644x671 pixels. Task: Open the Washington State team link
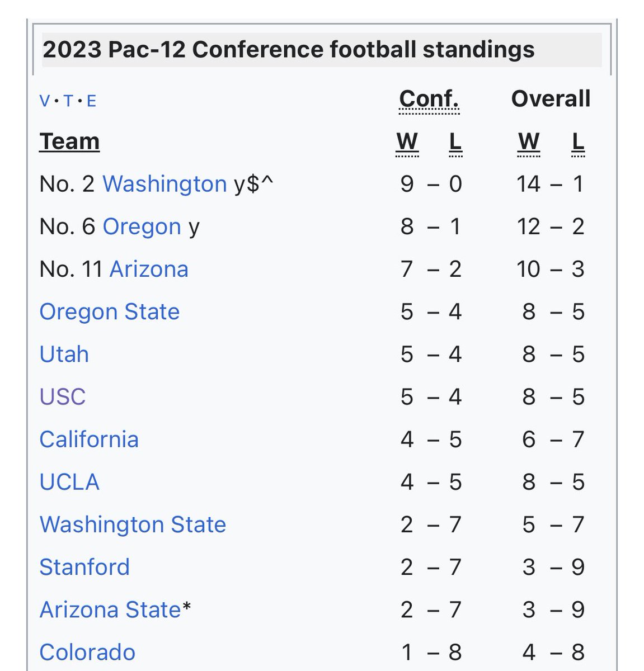coord(133,524)
